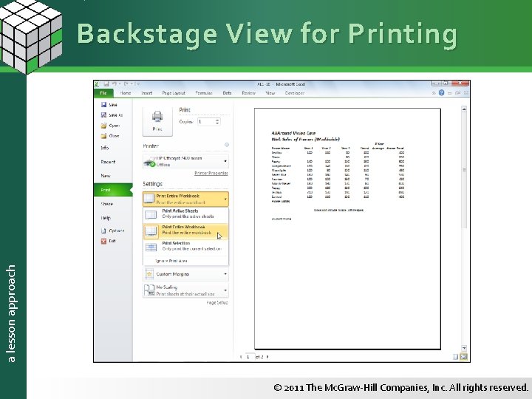Click inside the Copies number field

(206, 121)
